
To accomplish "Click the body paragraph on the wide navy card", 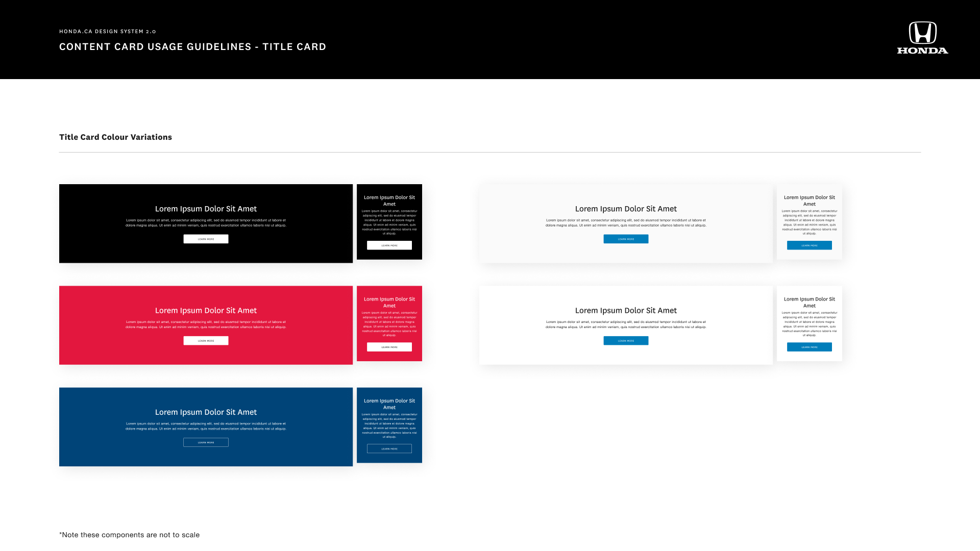I will tap(206, 426).
